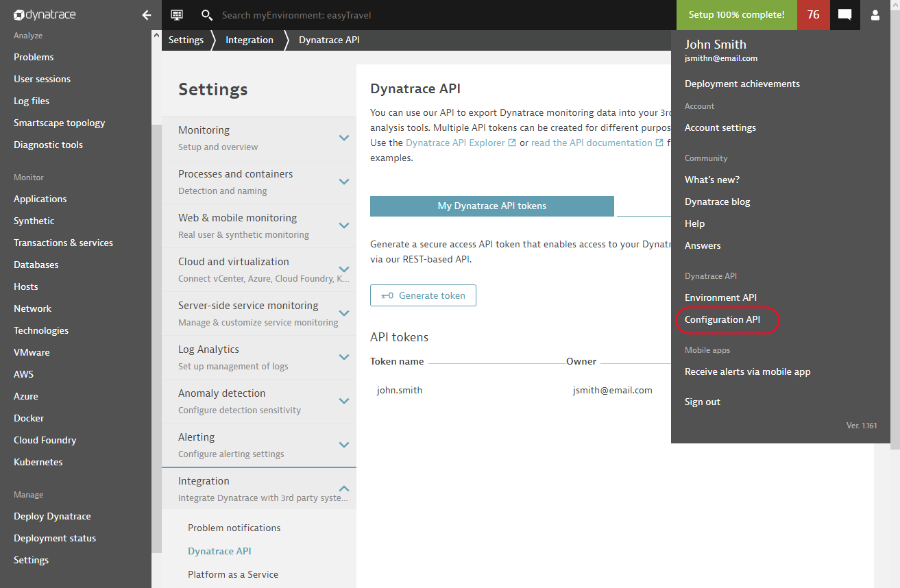Open read the API documentation link
The height and width of the screenshot is (588, 900).
click(592, 143)
